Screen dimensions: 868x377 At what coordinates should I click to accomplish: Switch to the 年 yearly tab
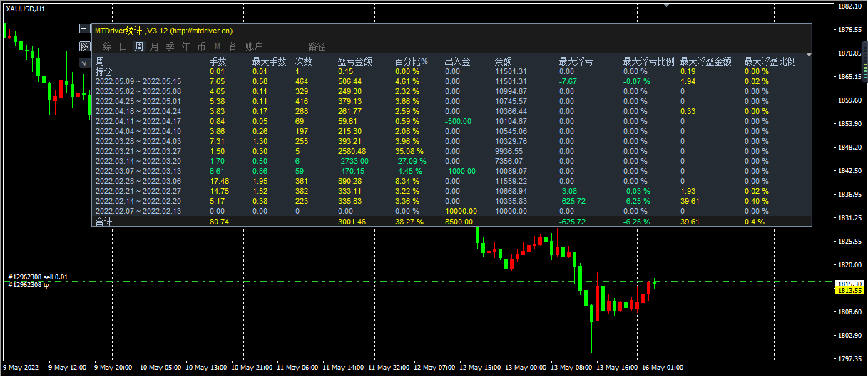186,46
